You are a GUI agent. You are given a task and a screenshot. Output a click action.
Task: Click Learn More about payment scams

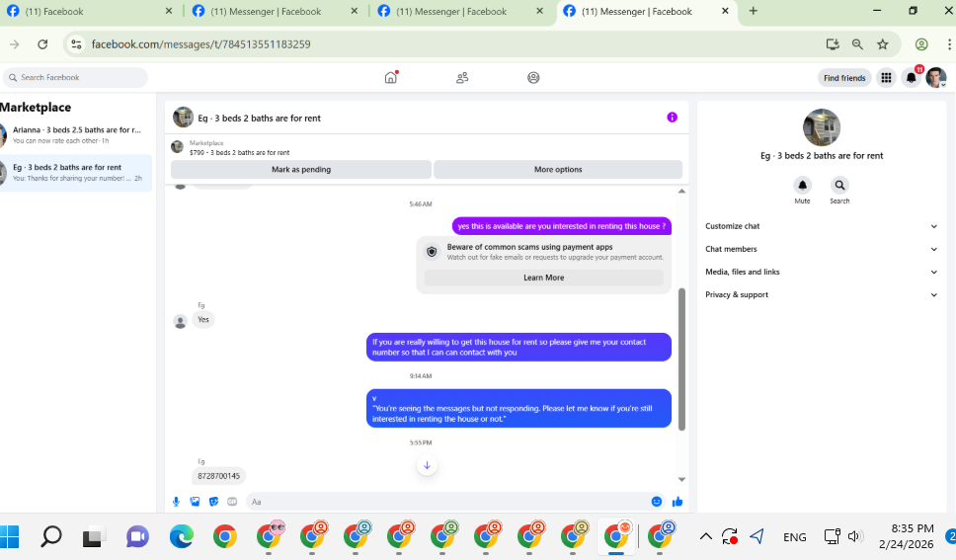point(544,278)
